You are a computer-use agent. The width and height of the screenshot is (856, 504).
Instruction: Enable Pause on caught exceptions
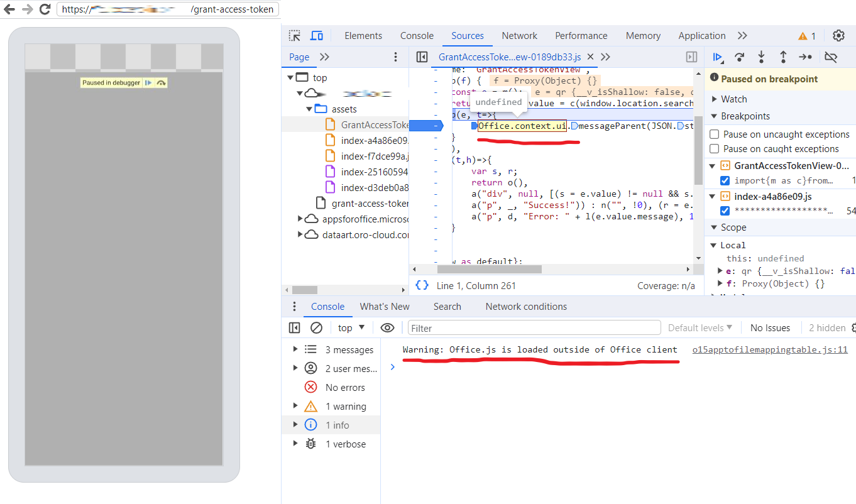pos(714,148)
